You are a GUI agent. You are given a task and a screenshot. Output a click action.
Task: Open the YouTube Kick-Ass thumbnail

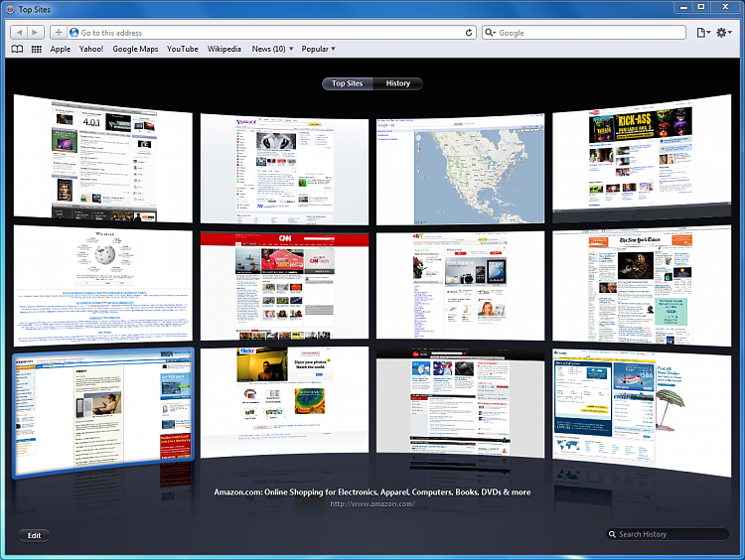click(x=642, y=157)
